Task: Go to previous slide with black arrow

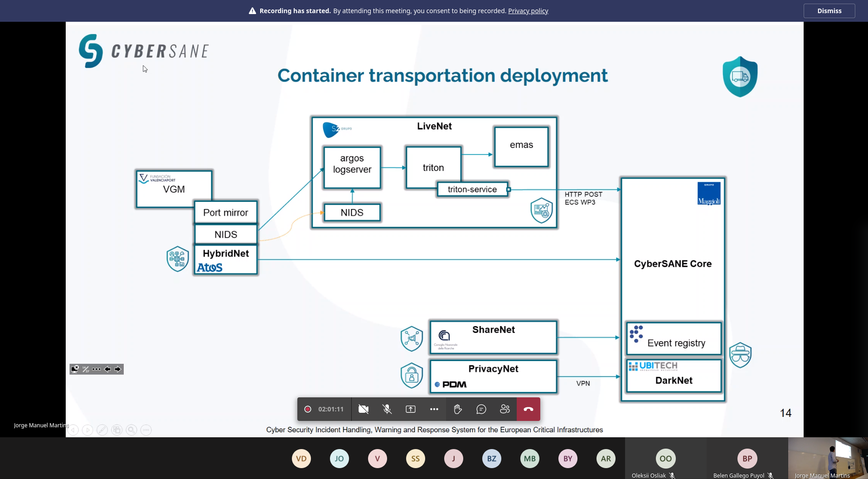Action: (107, 369)
